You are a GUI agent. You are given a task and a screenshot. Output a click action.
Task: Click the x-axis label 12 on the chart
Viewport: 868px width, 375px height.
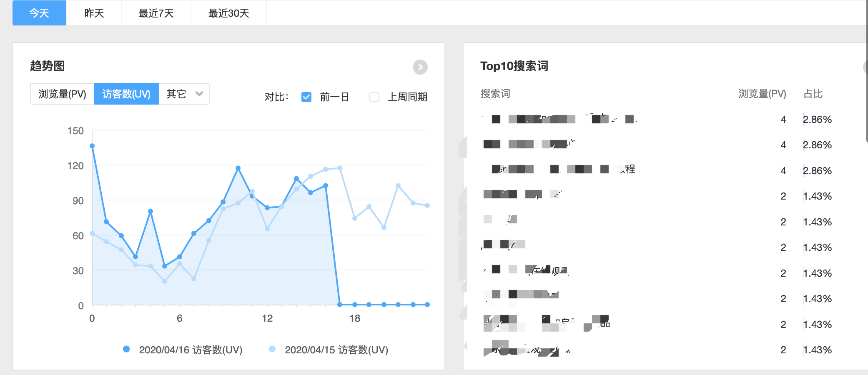pyautogui.click(x=267, y=318)
